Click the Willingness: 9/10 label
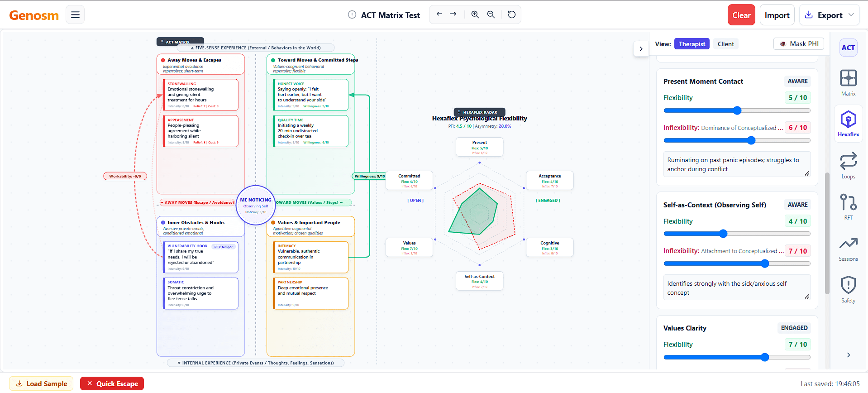 [369, 176]
